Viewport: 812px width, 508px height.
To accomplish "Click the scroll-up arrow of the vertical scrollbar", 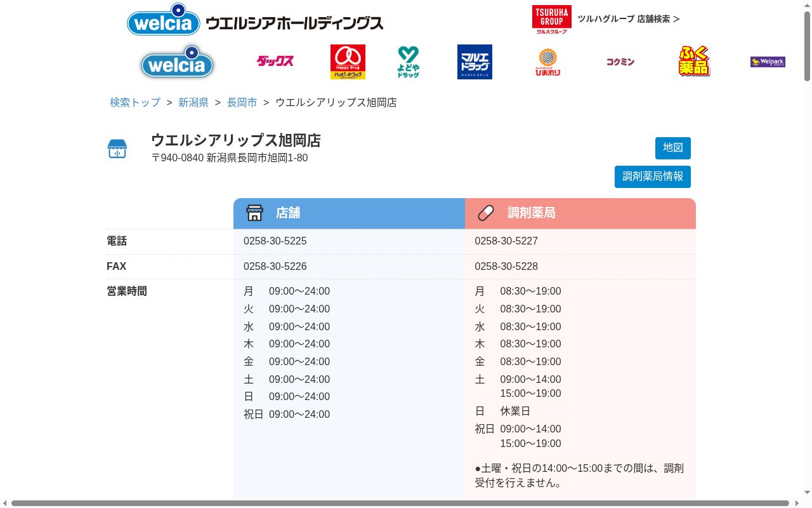I will [x=807, y=4].
